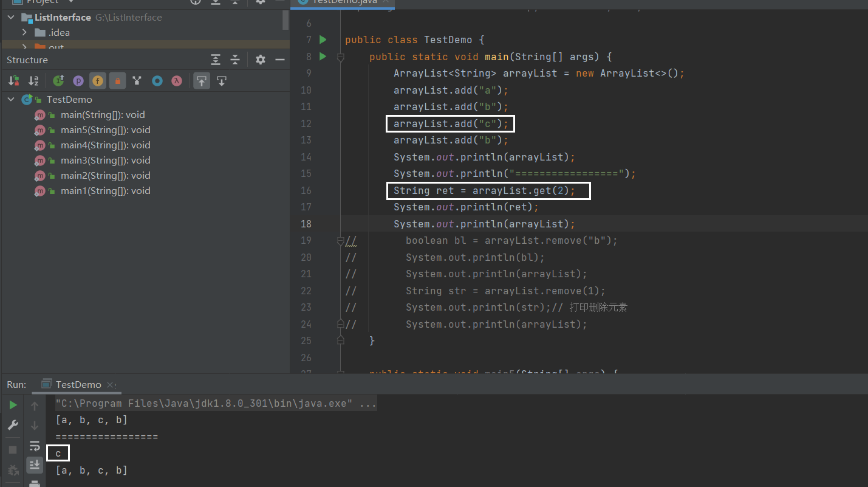868x487 pixels.
Task: Select main2(String[]): void in Structure
Action: [105, 175]
